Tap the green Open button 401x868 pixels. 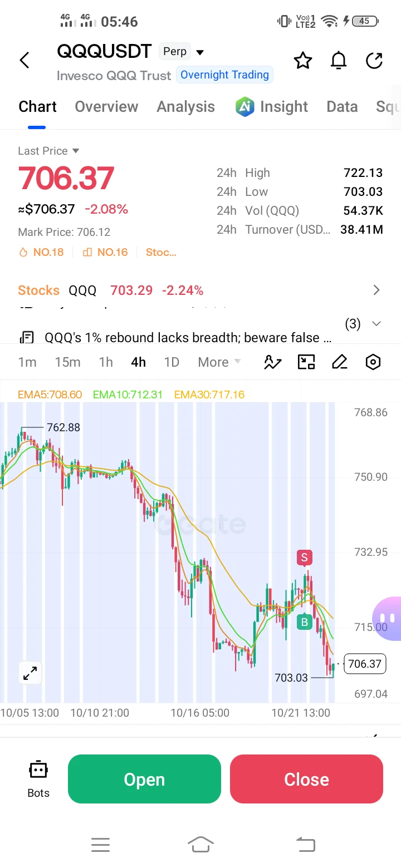click(144, 779)
